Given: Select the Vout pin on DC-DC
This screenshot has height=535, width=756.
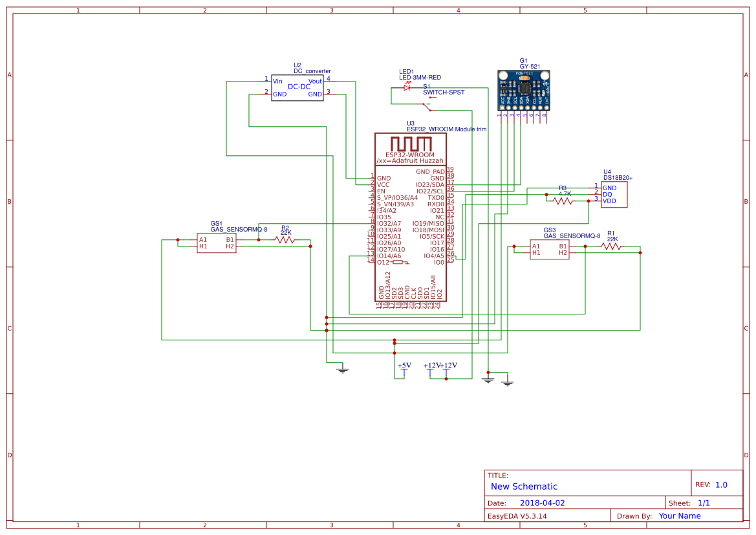Looking at the screenshot, I should click(315, 82).
